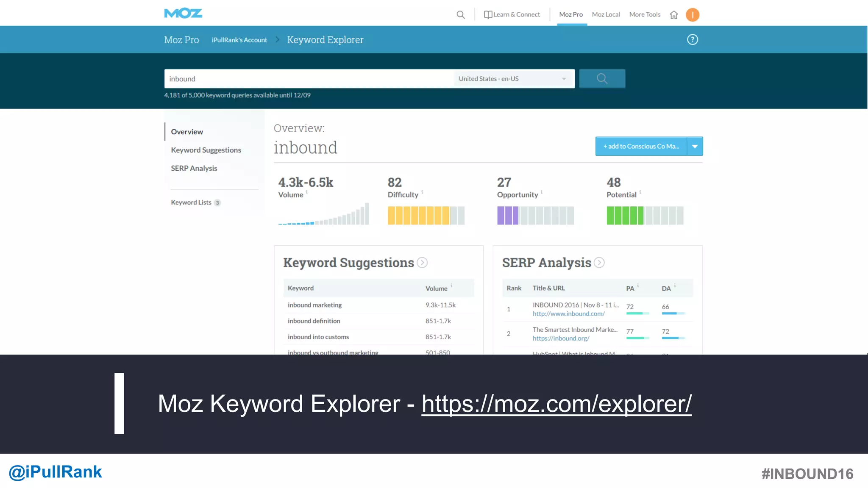Click the Moz Pro breadcrumb title
Screen dimensions: 868x488
pos(181,40)
